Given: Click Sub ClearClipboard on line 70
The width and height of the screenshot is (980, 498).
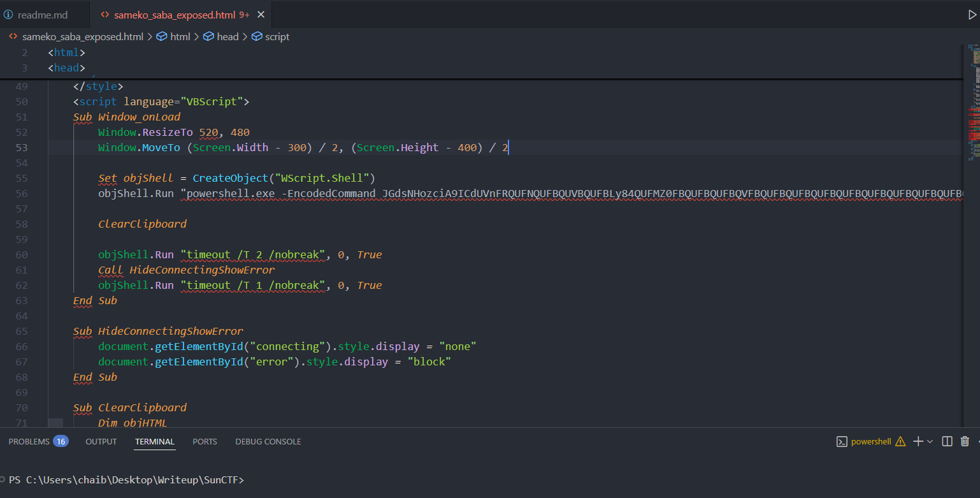Looking at the screenshot, I should (130, 408).
